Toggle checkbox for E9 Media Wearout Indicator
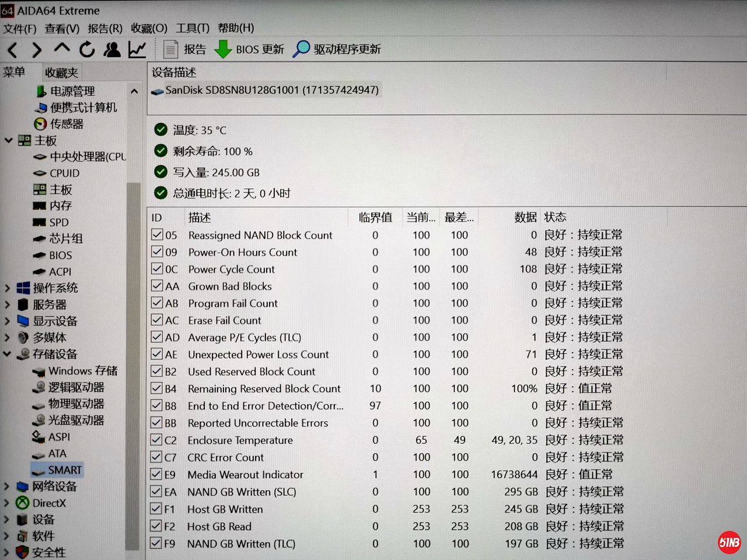Viewport: 747px width, 560px height. coord(156,474)
